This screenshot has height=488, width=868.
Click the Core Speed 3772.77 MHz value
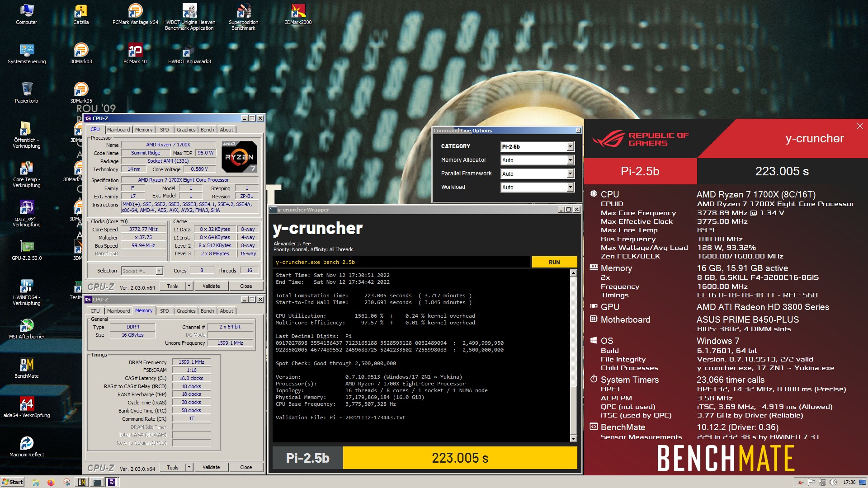[144, 229]
